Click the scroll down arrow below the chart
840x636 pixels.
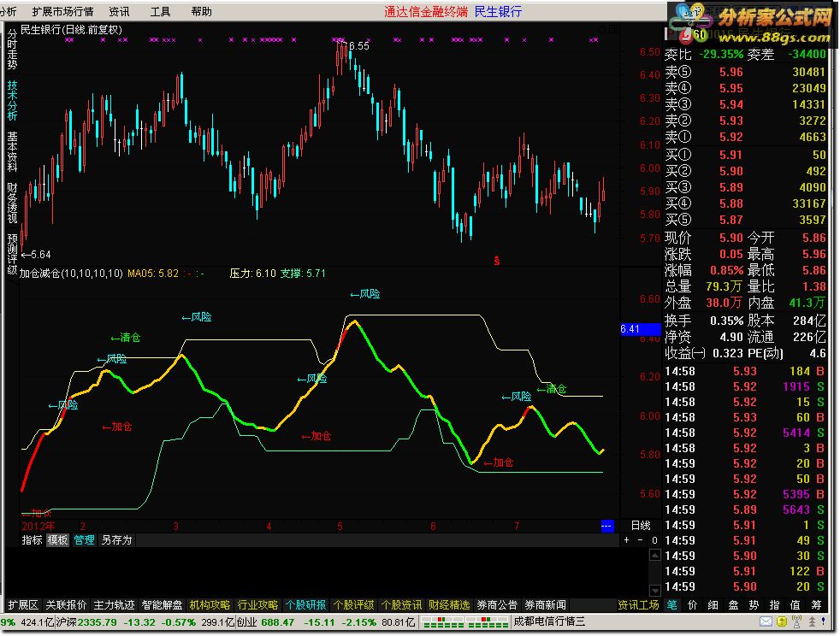coord(654,591)
